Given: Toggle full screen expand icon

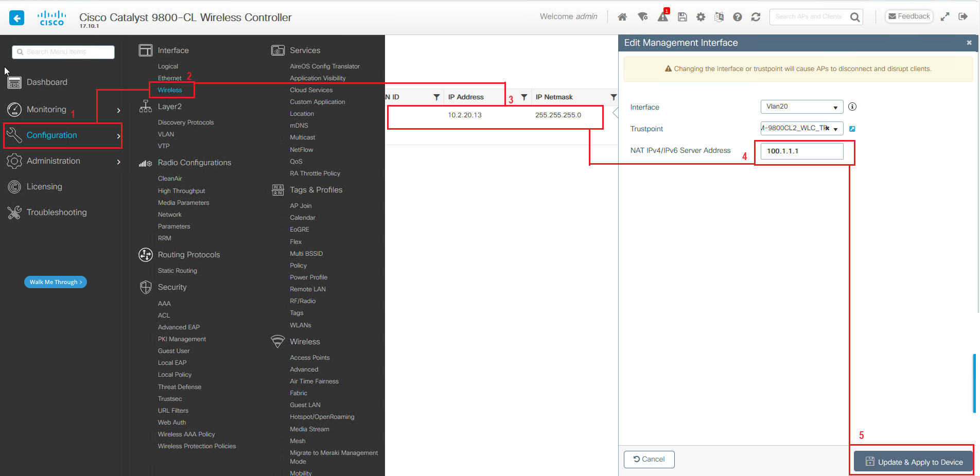Looking at the screenshot, I should click(x=945, y=17).
